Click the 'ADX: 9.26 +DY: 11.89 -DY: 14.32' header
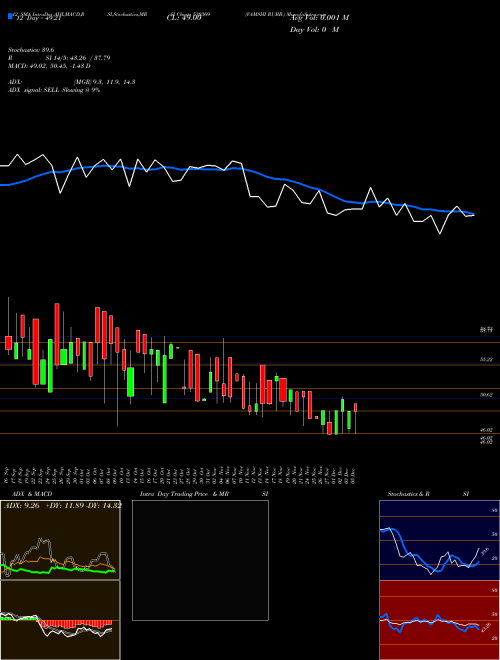 [x=62, y=505]
